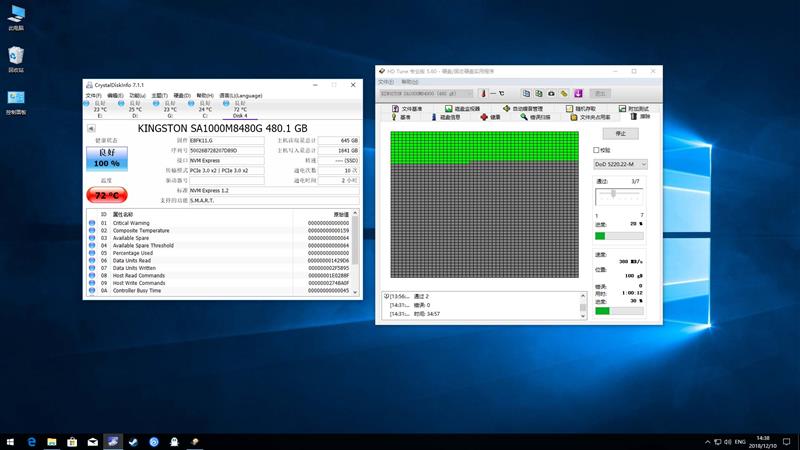Open File Explorer from the taskbar
Image resolution: width=800 pixels, height=450 pixels.
(x=52, y=442)
